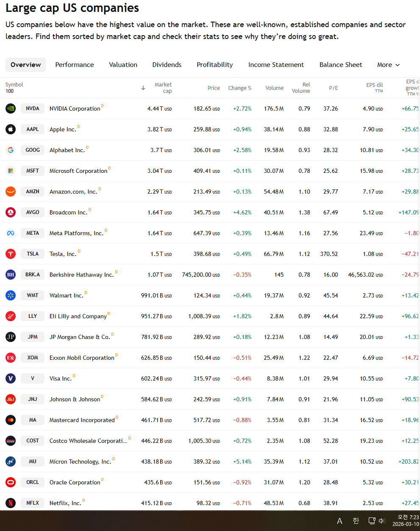
Task: Open the taskbar network display icon
Action: pos(372,521)
